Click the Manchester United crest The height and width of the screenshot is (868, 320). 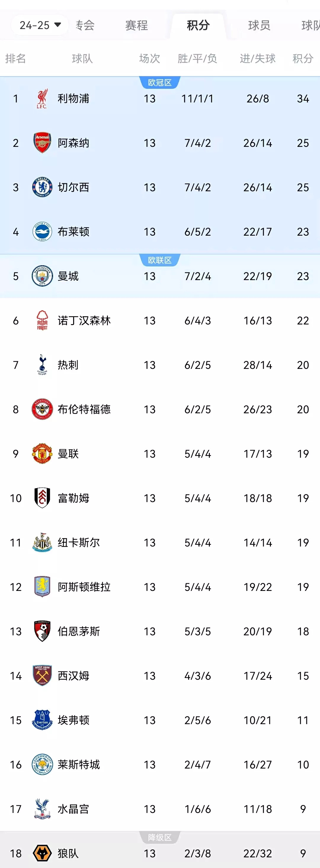[42, 454]
